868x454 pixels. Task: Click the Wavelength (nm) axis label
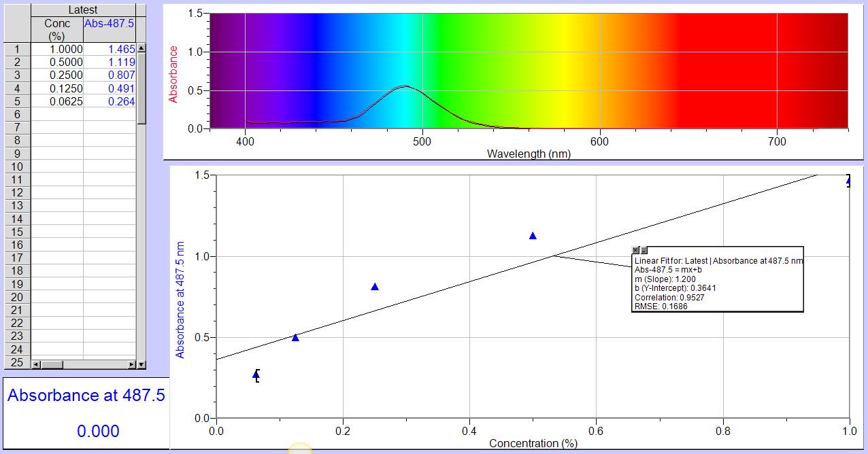pyautogui.click(x=527, y=154)
